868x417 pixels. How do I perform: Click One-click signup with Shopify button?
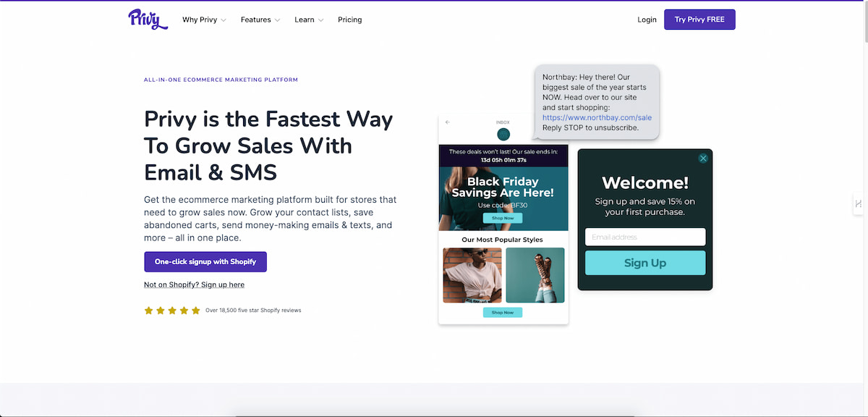point(205,261)
